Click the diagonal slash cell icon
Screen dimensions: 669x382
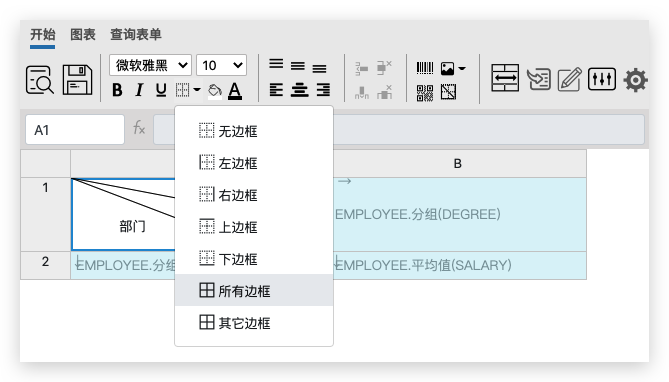tap(448, 92)
